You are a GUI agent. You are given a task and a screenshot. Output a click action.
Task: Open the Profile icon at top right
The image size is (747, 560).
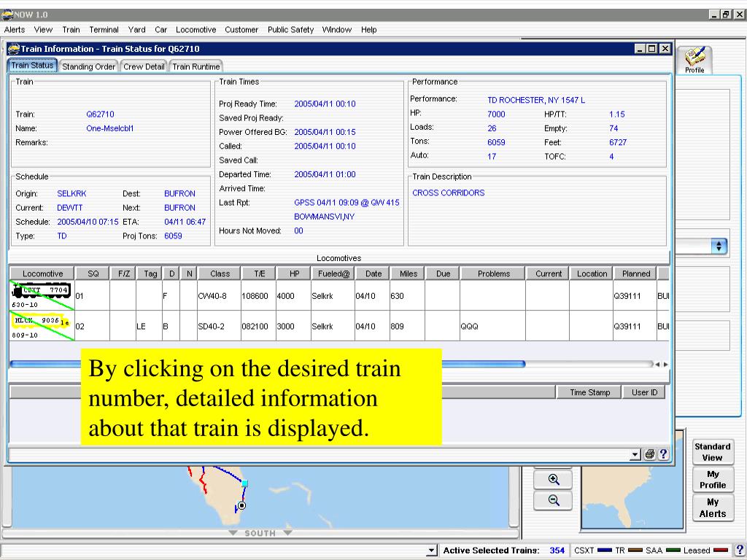coord(694,61)
